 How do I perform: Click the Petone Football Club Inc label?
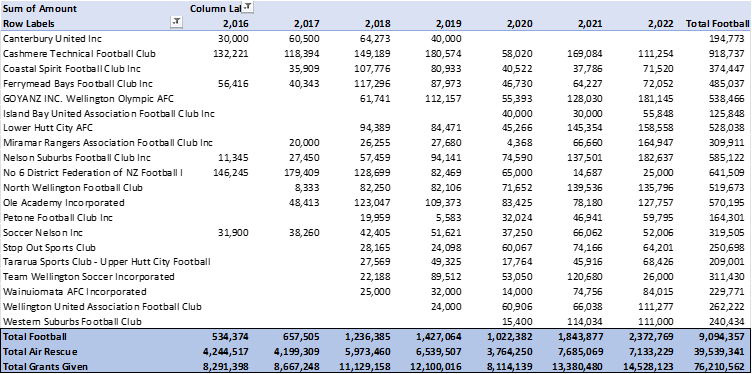pyautogui.click(x=58, y=217)
